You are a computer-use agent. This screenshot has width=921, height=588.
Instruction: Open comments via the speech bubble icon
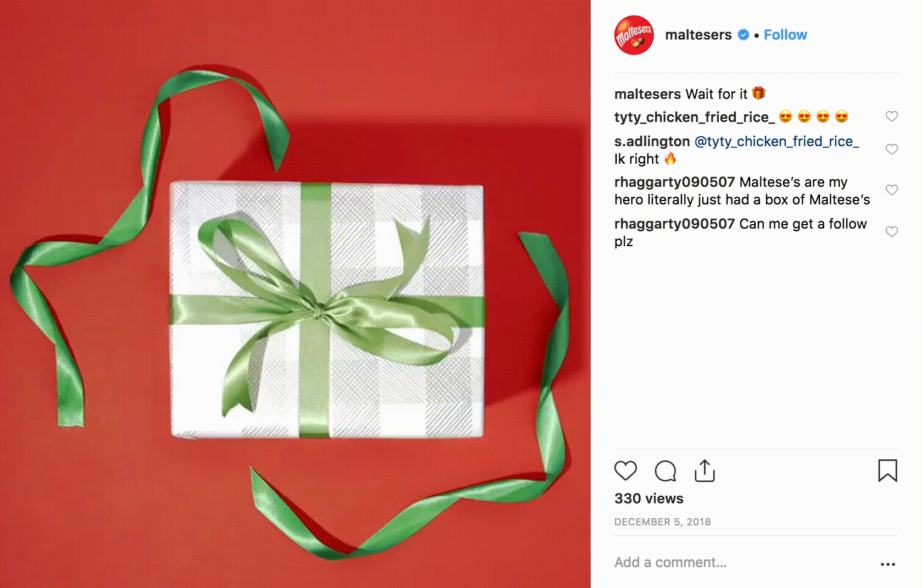pos(665,471)
